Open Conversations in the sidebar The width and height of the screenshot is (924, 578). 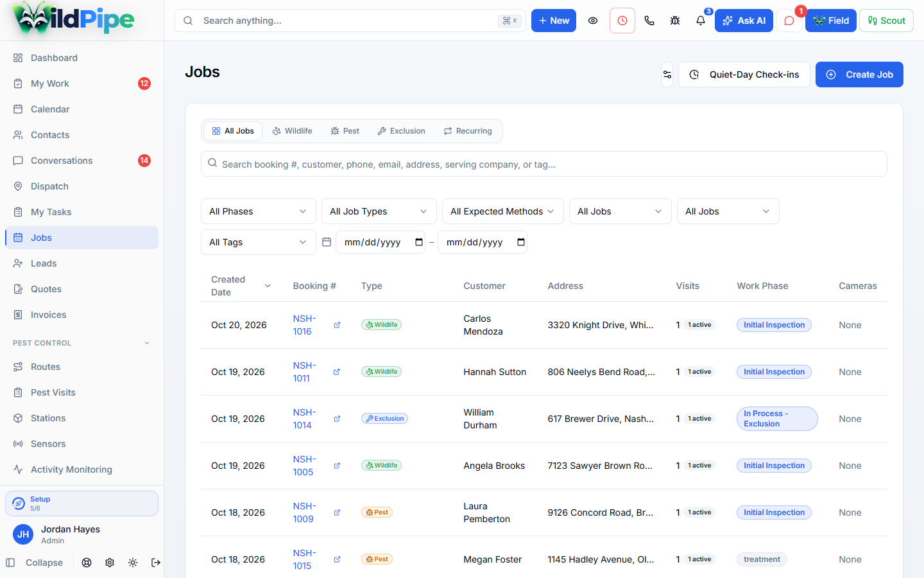point(81,161)
